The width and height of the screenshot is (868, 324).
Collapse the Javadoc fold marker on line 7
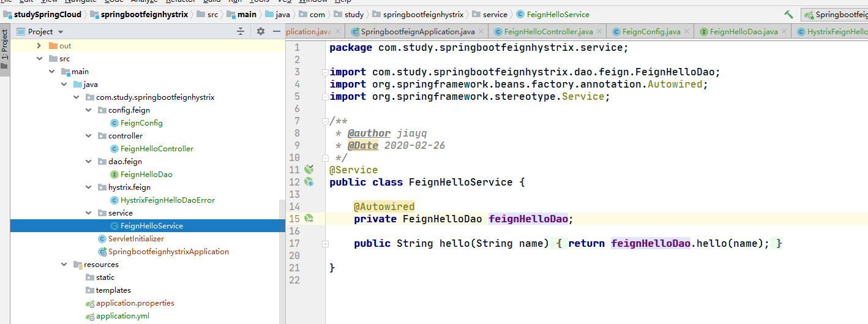point(326,121)
